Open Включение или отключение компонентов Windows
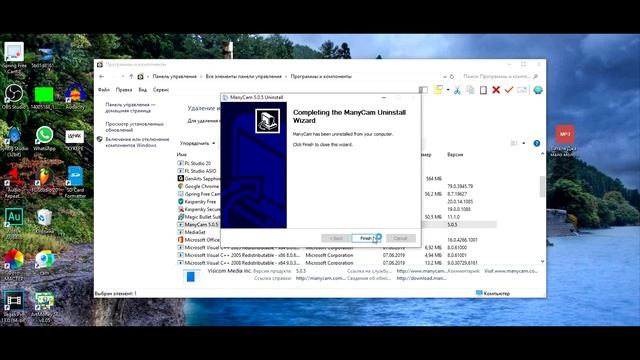 click(137, 142)
